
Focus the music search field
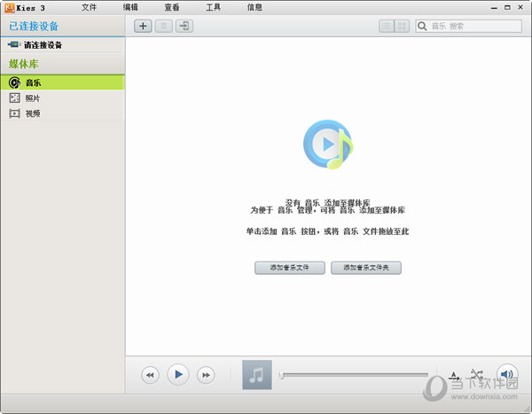click(468, 26)
